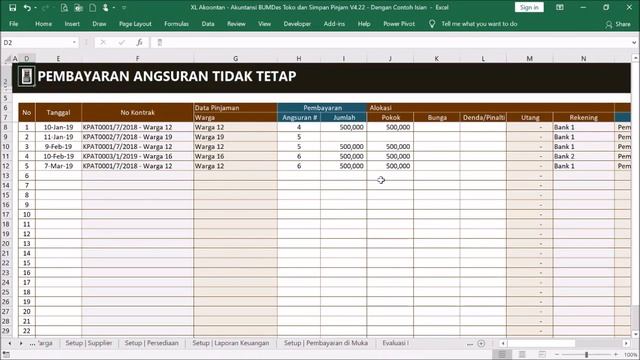
Task: Click the Touch/Mouse mode icon
Action: tap(105, 7)
